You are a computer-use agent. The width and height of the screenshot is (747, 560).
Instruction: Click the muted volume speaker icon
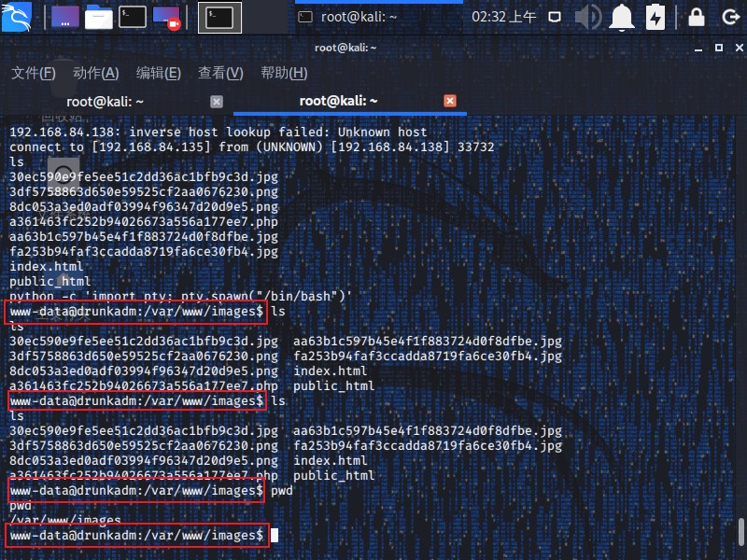[588, 17]
